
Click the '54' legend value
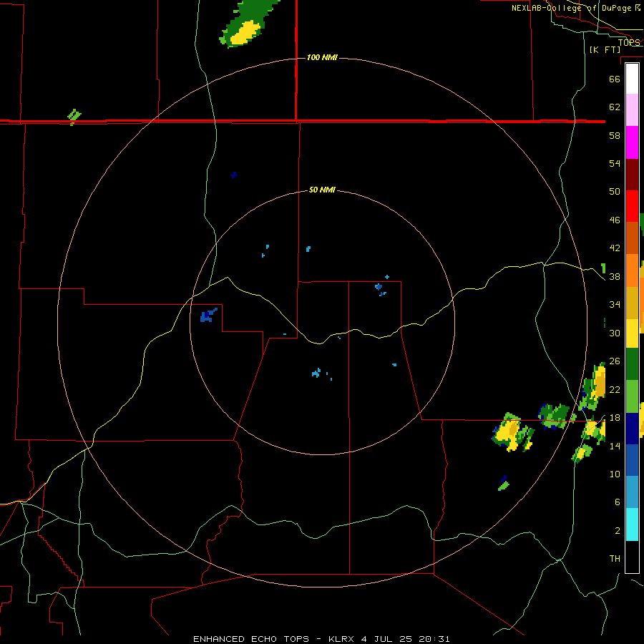[615, 163]
